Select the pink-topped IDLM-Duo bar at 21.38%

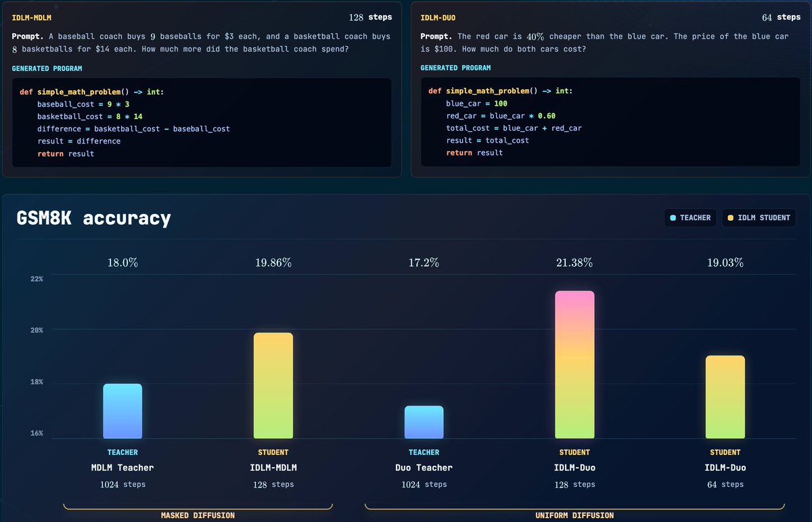pos(574,364)
